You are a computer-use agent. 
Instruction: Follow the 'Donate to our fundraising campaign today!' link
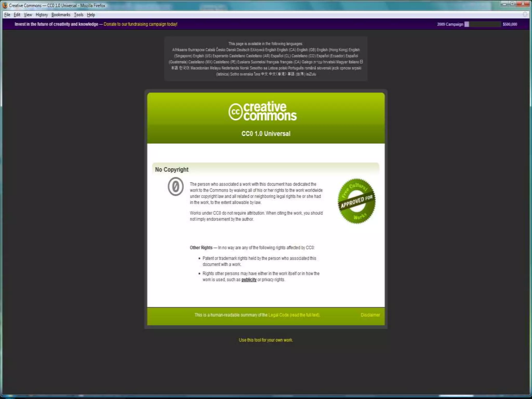click(141, 24)
